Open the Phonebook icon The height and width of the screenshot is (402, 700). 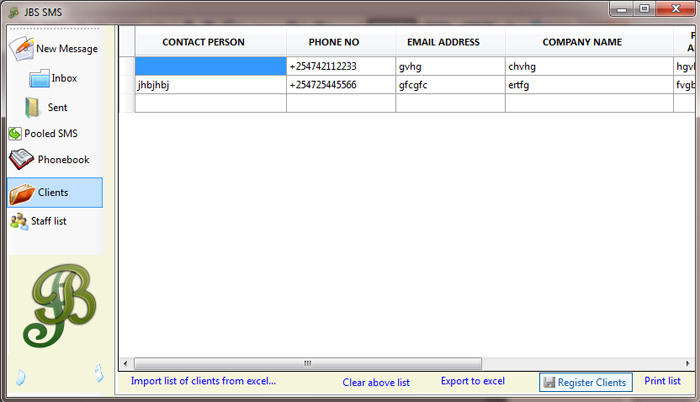[x=22, y=159]
